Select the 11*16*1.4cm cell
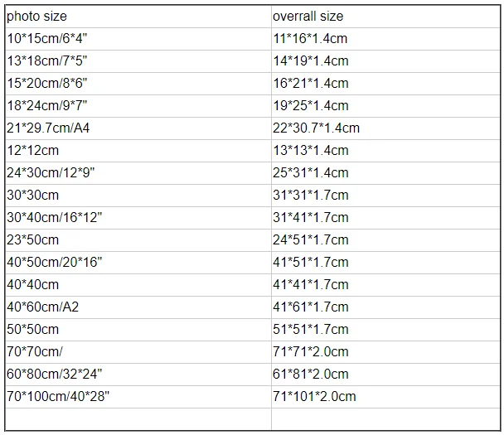 tap(310, 39)
